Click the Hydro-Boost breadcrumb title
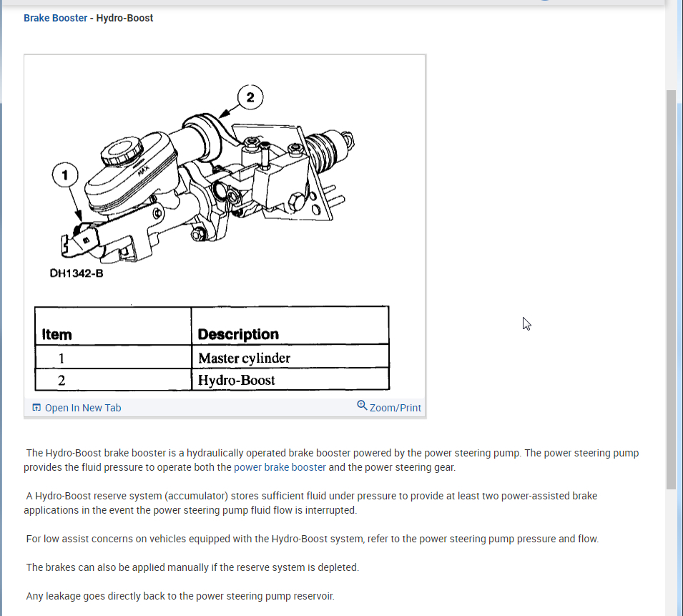683x616 pixels. click(124, 18)
